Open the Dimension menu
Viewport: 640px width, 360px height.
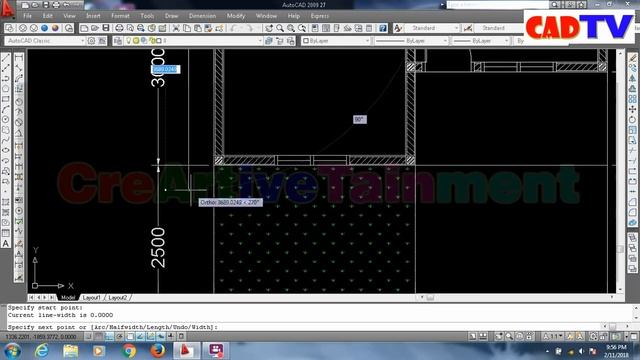(x=202, y=16)
